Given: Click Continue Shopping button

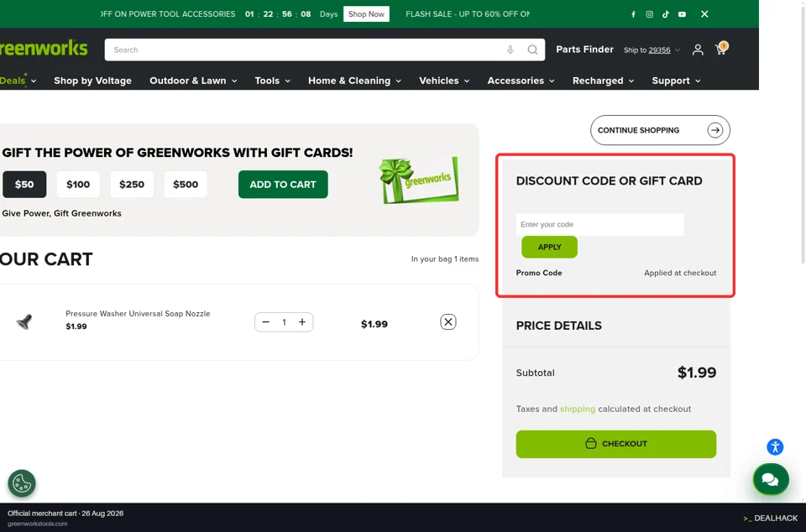Looking at the screenshot, I should click(x=660, y=130).
